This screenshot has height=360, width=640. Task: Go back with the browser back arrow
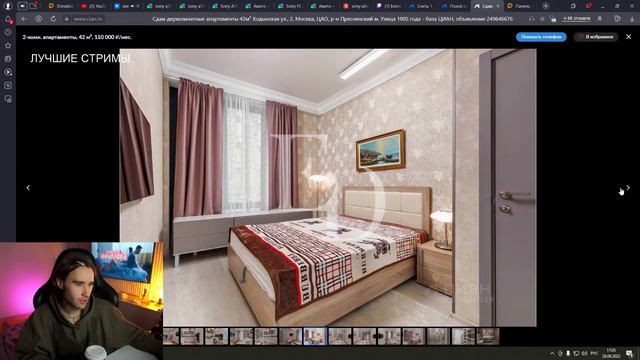tap(24, 19)
